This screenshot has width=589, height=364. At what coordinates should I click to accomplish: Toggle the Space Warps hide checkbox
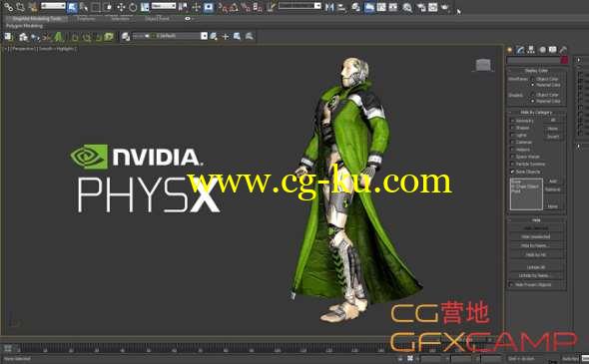click(512, 157)
